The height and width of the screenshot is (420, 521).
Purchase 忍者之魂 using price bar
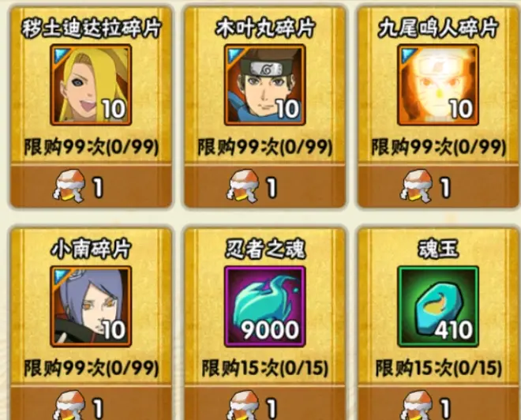point(264,403)
